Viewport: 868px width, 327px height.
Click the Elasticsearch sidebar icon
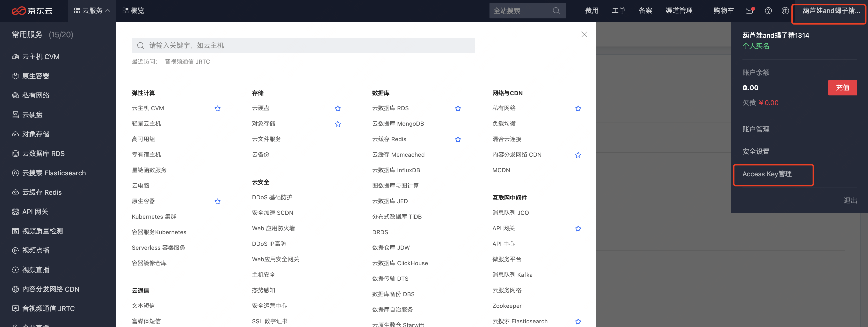[x=15, y=173]
